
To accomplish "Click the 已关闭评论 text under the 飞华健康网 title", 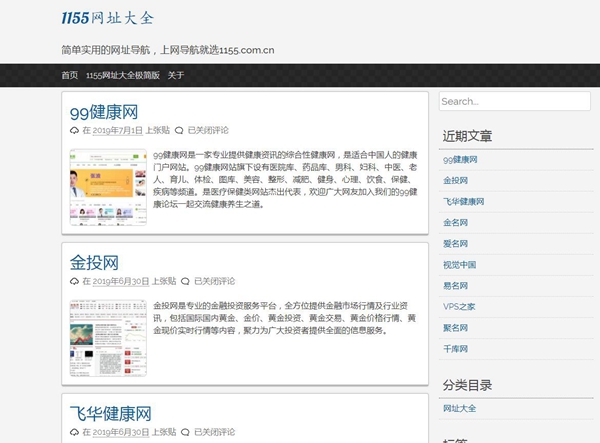I will coord(214,432).
